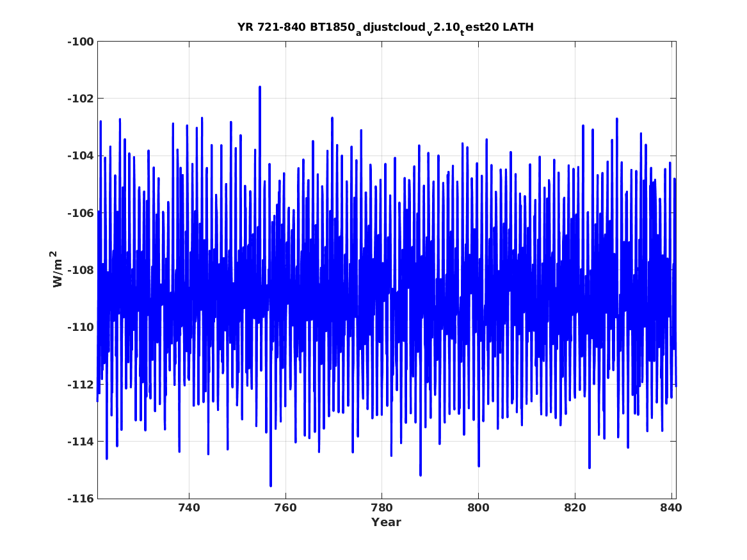Click the y-axis tick label -112
747x560 pixels.
81,384
